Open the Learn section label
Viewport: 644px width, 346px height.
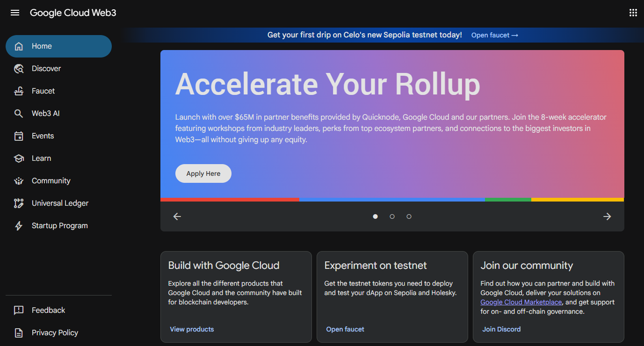pyautogui.click(x=41, y=159)
